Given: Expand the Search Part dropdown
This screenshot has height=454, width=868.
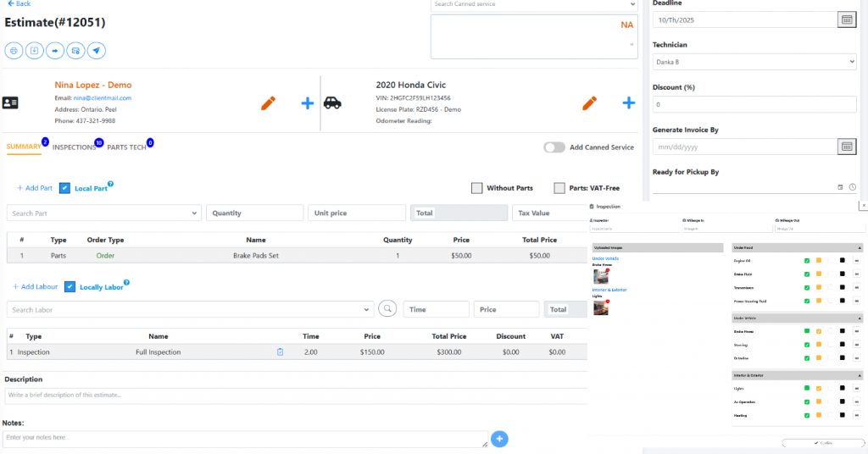Looking at the screenshot, I should tap(103, 213).
